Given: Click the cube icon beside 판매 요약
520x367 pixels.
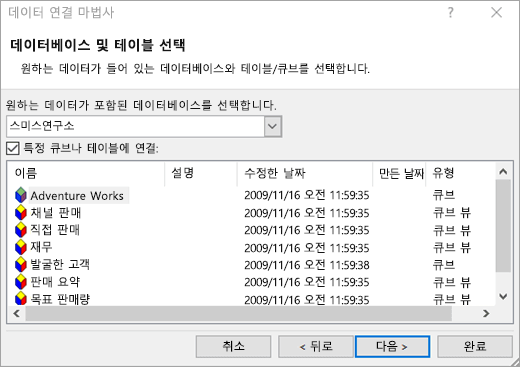Looking at the screenshot, I should click(x=21, y=282).
